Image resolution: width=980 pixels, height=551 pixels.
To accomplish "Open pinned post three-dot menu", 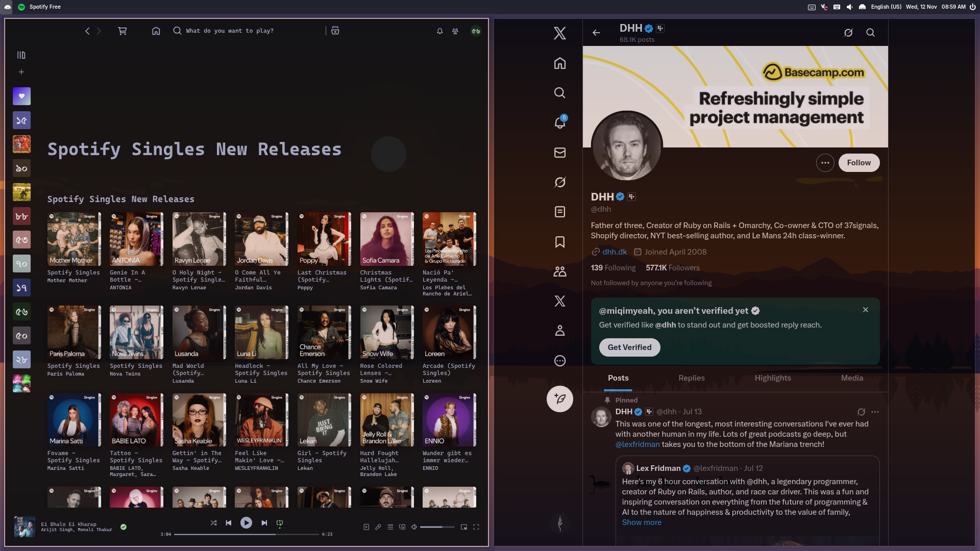I will (x=875, y=412).
